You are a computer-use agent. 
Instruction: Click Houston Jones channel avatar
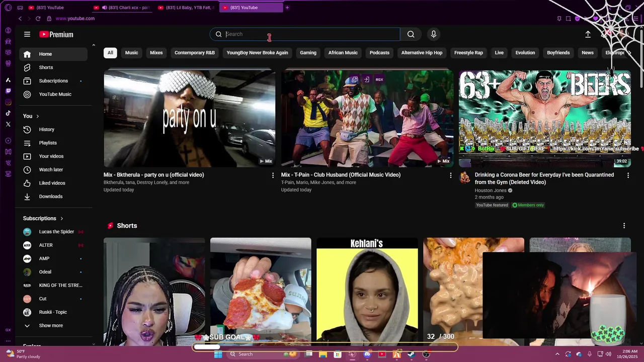coord(465,177)
